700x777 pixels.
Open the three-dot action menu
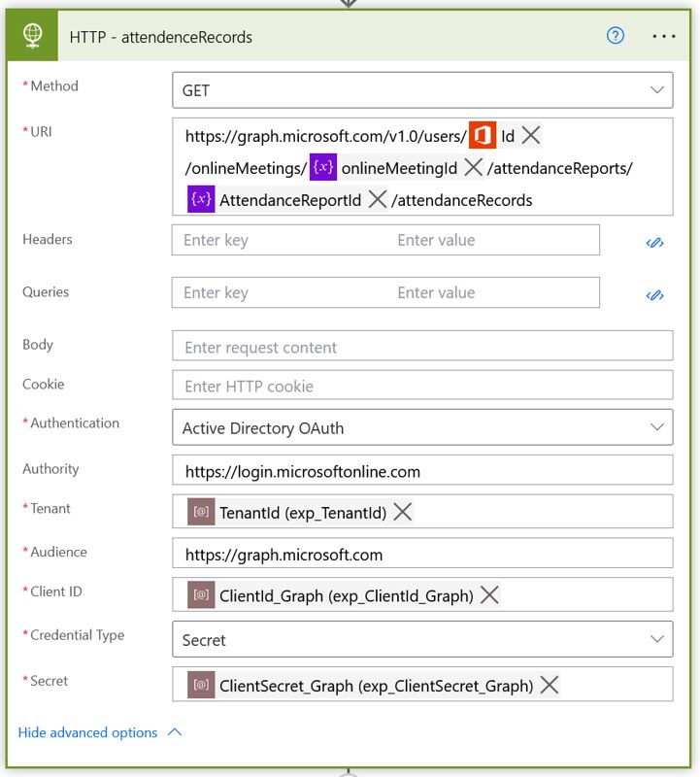pyautogui.click(x=664, y=36)
